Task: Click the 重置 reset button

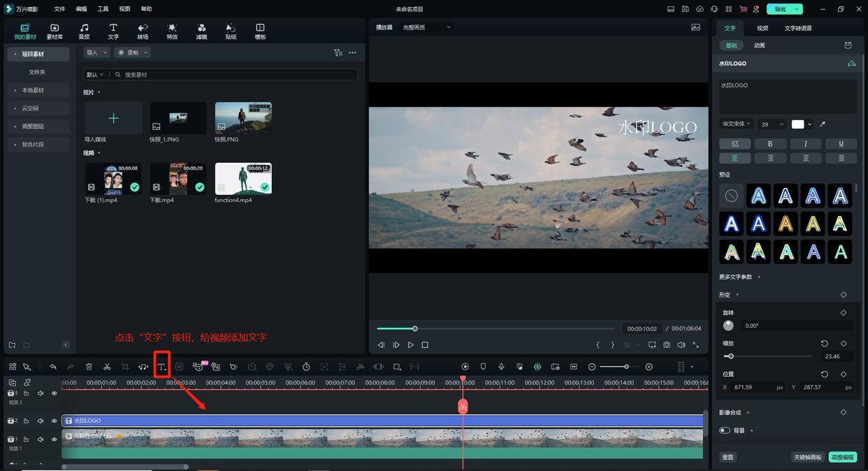Action: [x=728, y=457]
